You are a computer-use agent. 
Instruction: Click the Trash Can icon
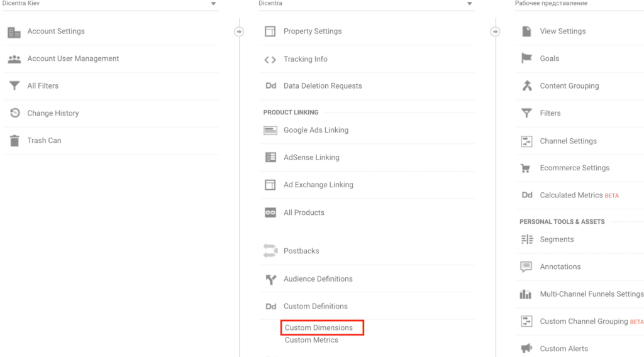pyautogui.click(x=14, y=141)
